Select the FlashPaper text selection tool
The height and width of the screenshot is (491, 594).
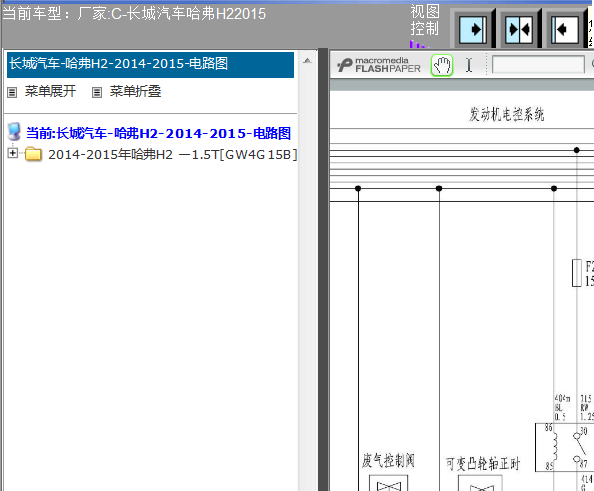click(x=469, y=65)
